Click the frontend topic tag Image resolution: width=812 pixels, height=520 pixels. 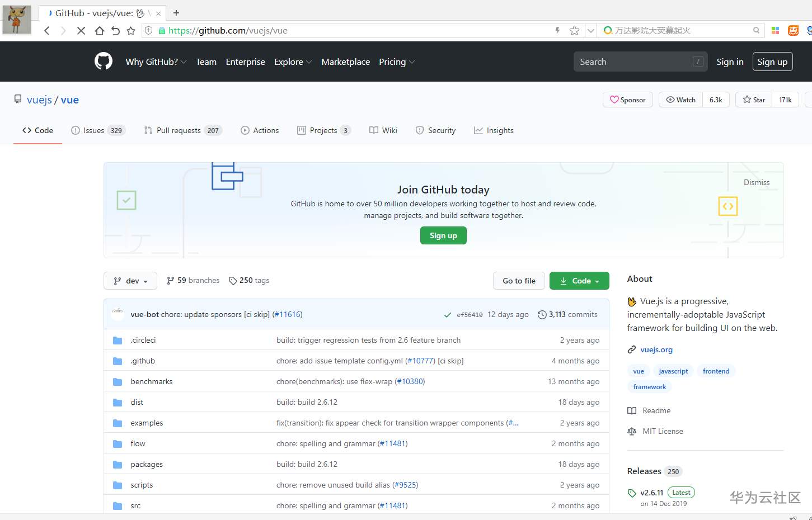[716, 371]
